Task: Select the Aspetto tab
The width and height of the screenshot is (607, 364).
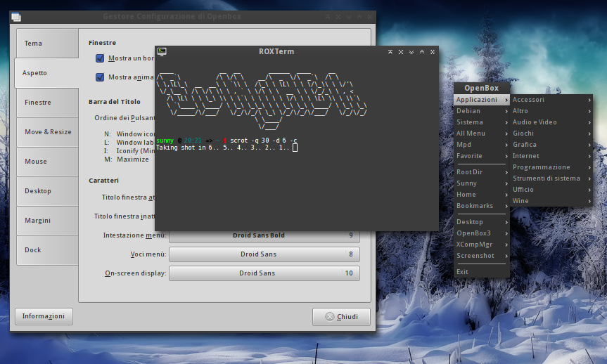Action: (x=46, y=72)
